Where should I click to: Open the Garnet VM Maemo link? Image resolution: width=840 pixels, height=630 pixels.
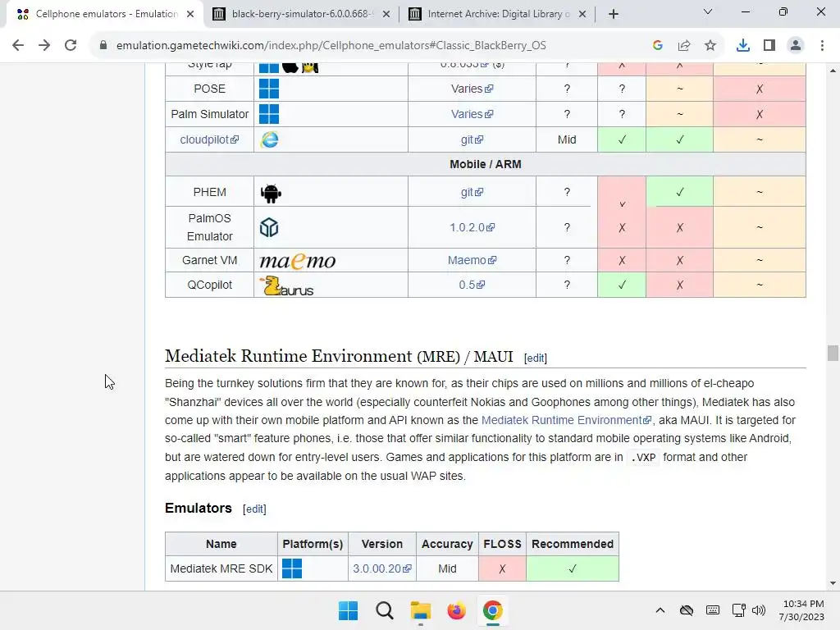tap(472, 260)
